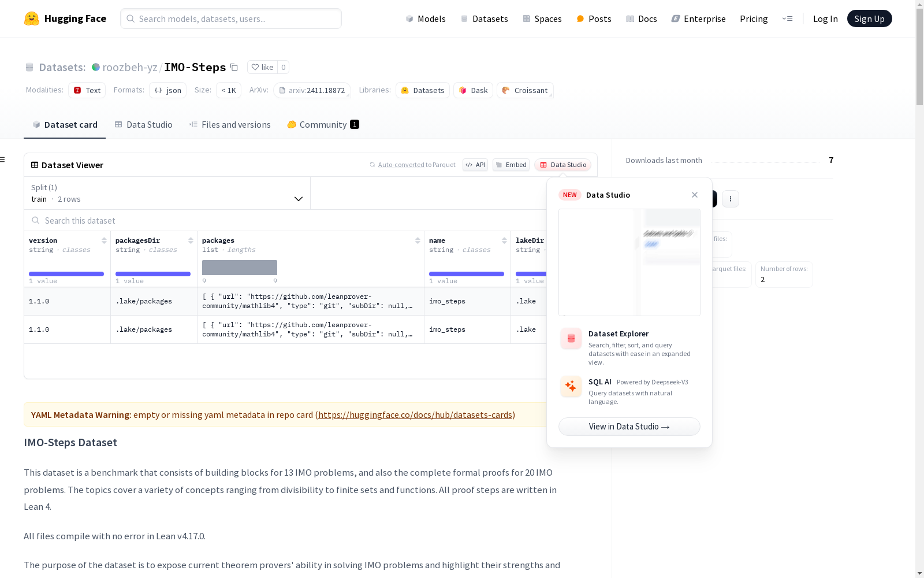Click the packagesDir column histogram bar

click(153, 274)
